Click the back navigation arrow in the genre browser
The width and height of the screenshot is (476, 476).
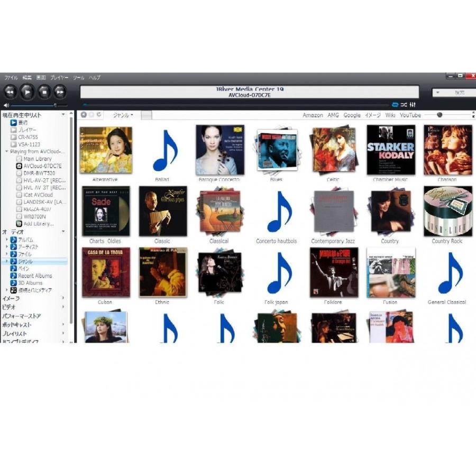pyautogui.click(x=83, y=114)
